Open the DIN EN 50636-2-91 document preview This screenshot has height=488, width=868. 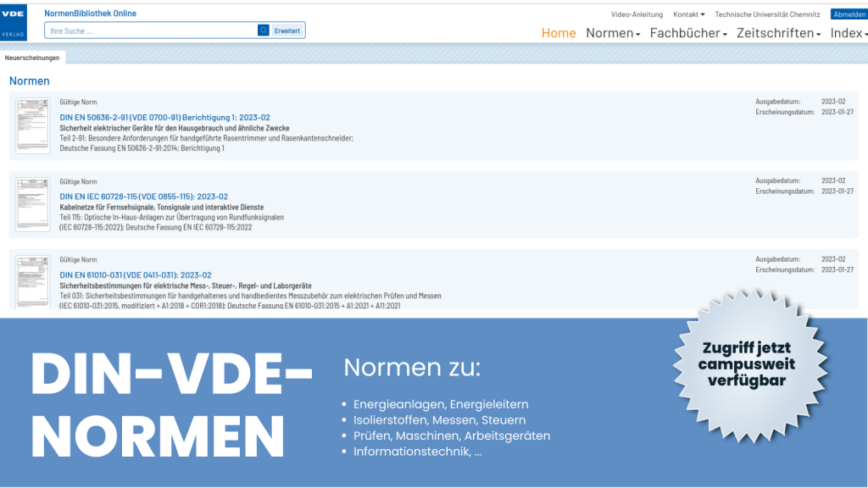31,125
